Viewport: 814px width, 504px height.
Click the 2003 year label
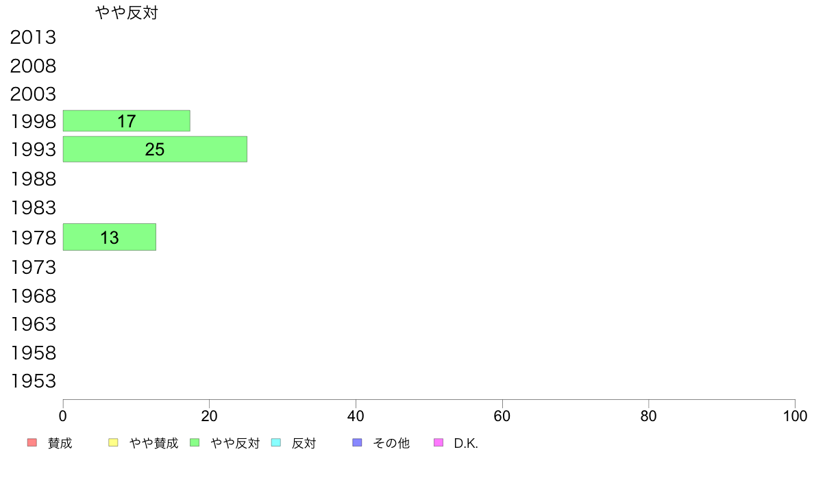pos(33,94)
